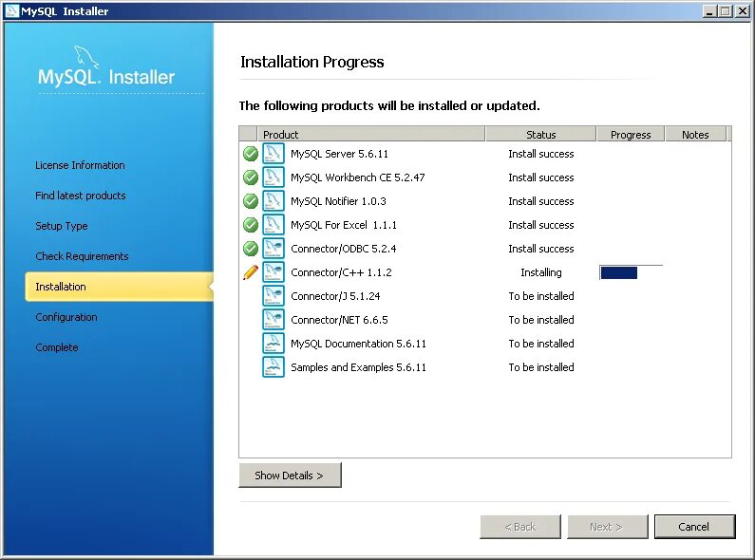Click the disabled Next button
Image resolution: width=755 pixels, height=560 pixels.
click(607, 527)
